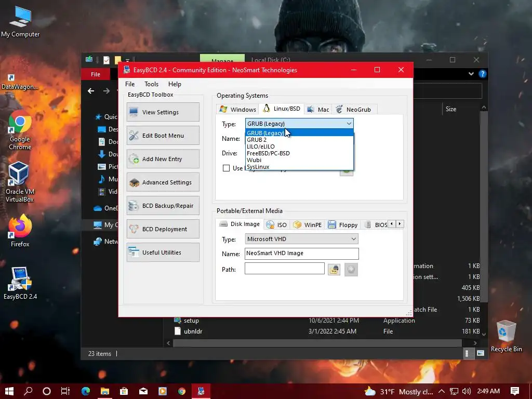Open Microsoft Store from the taskbar
The width and height of the screenshot is (532, 399).
click(x=124, y=391)
